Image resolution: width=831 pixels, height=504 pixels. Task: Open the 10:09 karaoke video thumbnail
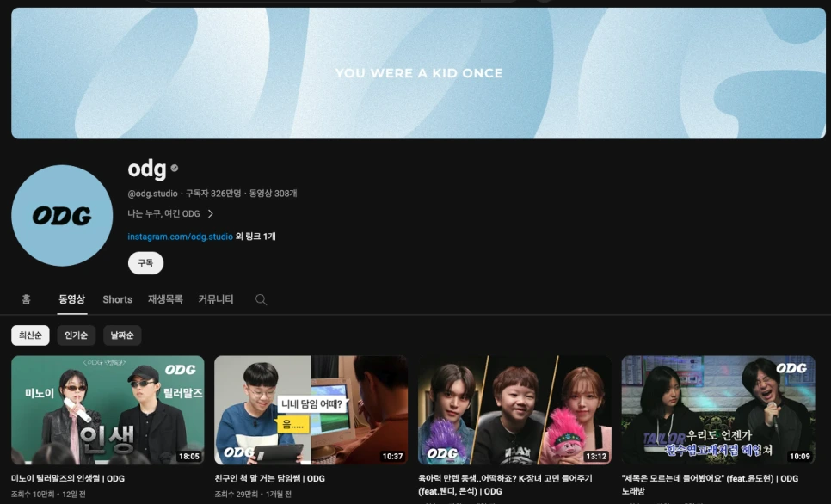pyautogui.click(x=718, y=410)
